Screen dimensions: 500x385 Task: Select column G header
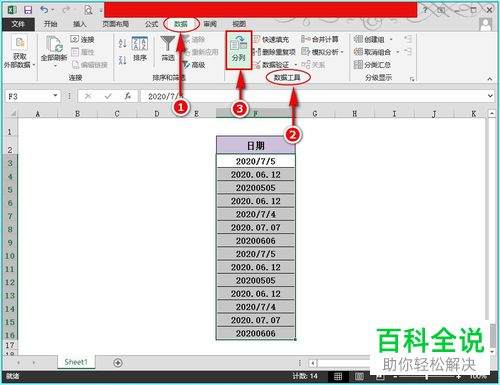coord(315,114)
